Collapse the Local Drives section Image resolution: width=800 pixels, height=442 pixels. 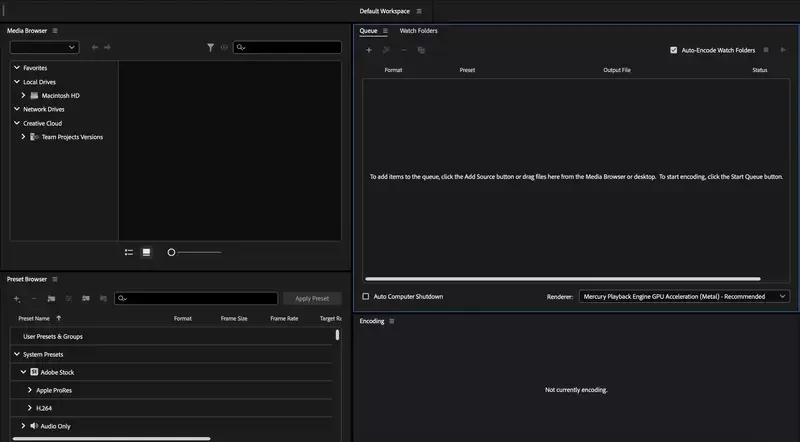coord(17,82)
